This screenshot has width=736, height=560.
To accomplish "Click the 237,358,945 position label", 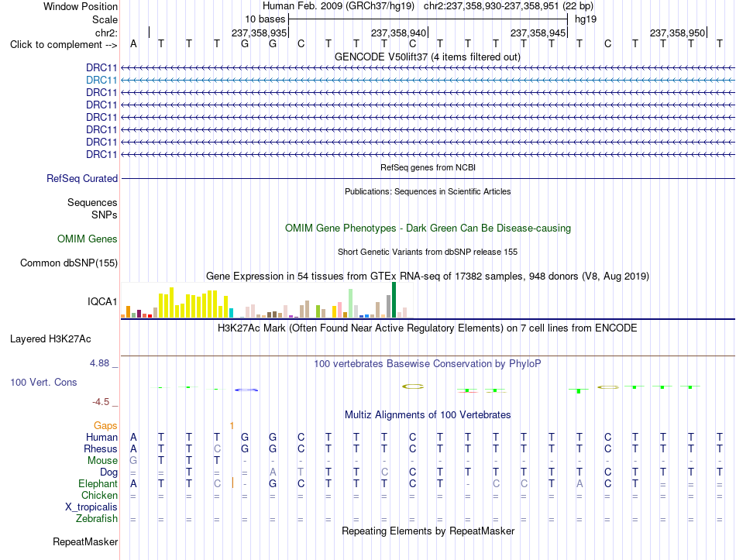I will [538, 33].
